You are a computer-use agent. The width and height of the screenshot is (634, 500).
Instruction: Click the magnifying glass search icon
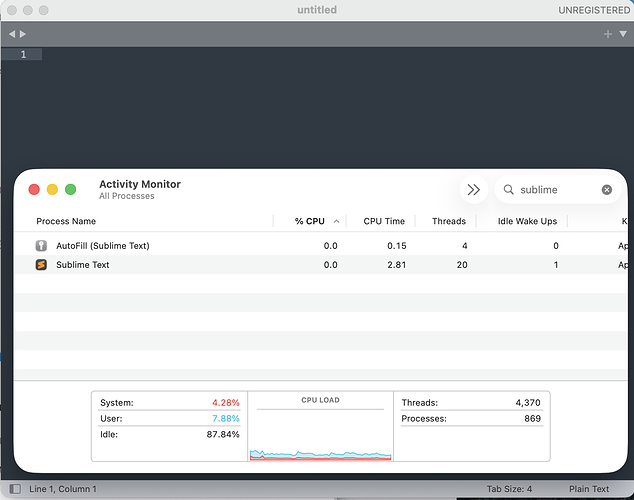tap(508, 190)
